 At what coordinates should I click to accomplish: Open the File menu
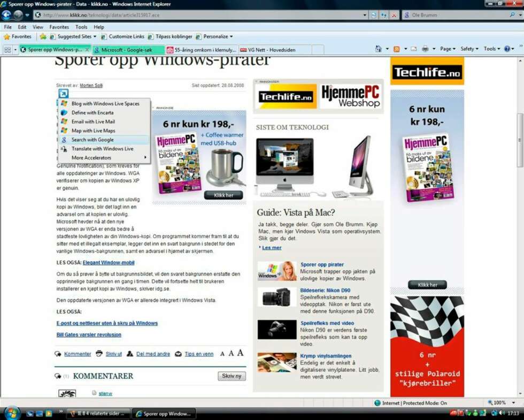(x=7, y=27)
